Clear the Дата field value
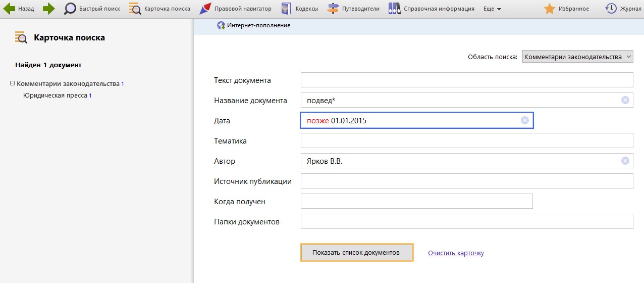644x283 pixels. [524, 120]
